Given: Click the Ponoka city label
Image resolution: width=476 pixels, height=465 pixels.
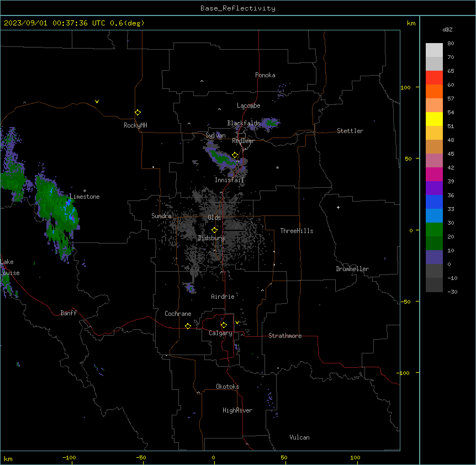Looking at the screenshot, I should tap(265, 75).
